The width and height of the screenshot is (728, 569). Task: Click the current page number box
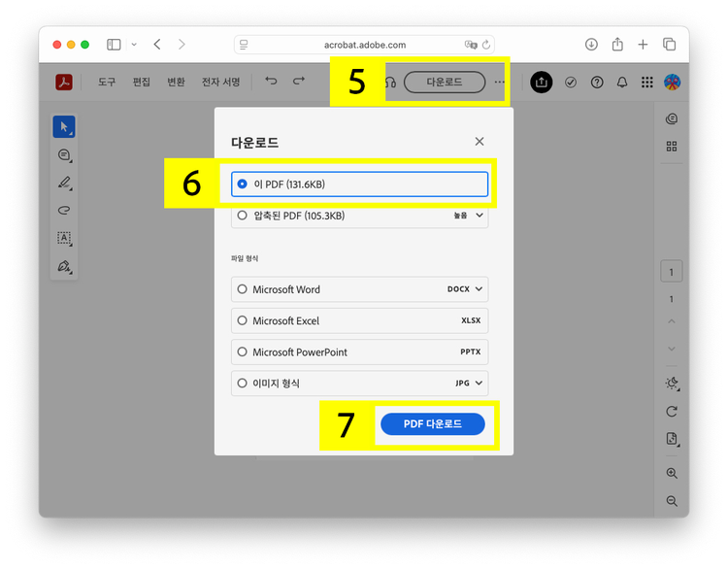(672, 272)
